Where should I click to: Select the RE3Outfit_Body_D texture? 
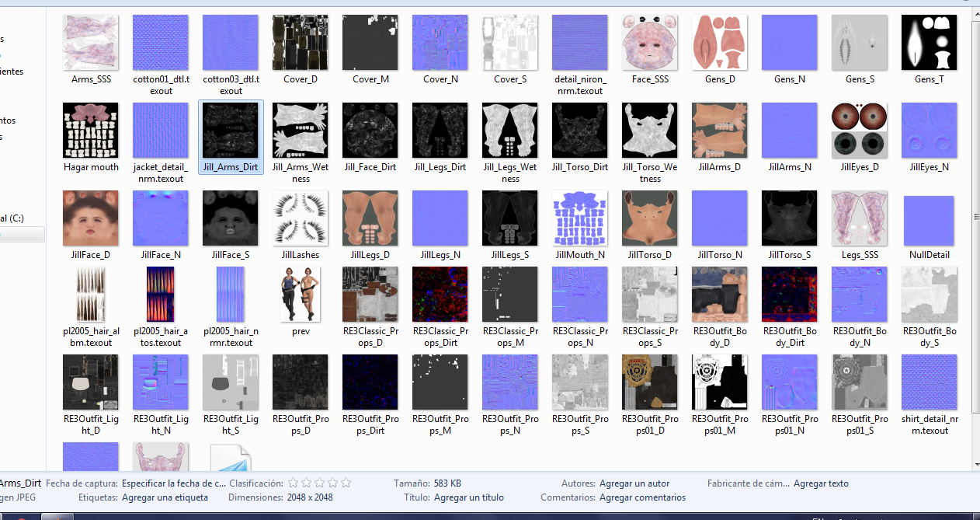[720, 295]
